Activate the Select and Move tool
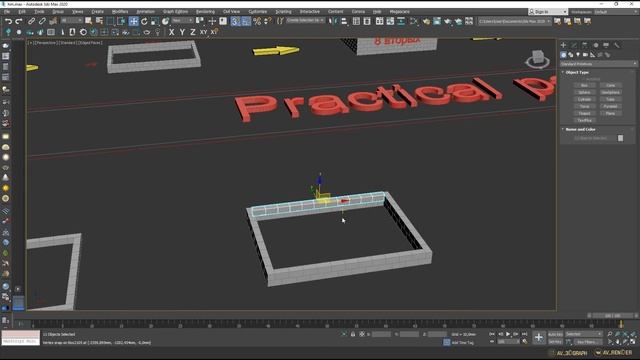640x360 pixels. coord(133,21)
